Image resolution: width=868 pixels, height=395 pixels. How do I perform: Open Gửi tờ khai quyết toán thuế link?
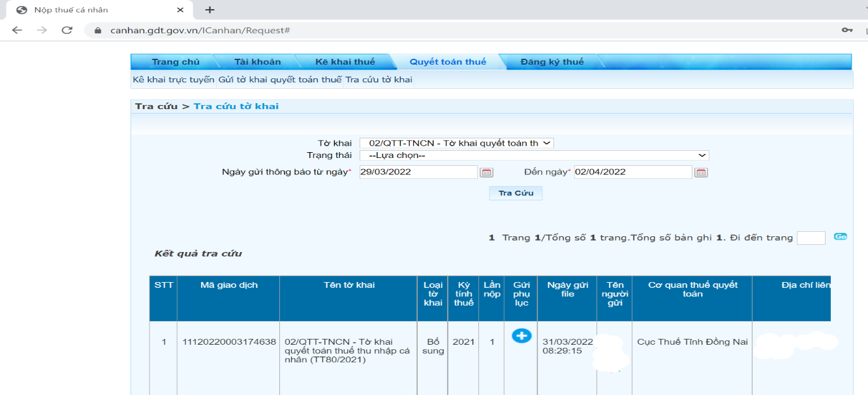coord(279,80)
